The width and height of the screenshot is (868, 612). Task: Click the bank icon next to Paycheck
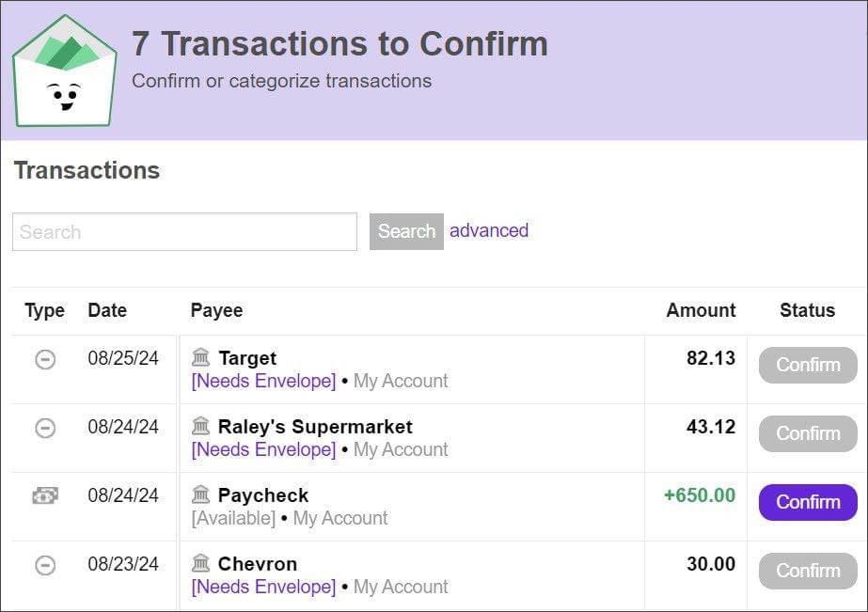(200, 494)
